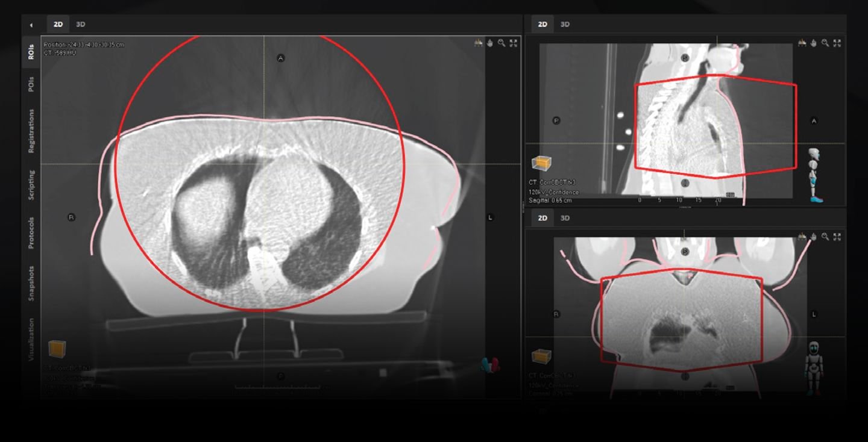The image size is (868, 442).
Task: Click the pan hand tool in axial view
Action: pyautogui.click(x=490, y=43)
